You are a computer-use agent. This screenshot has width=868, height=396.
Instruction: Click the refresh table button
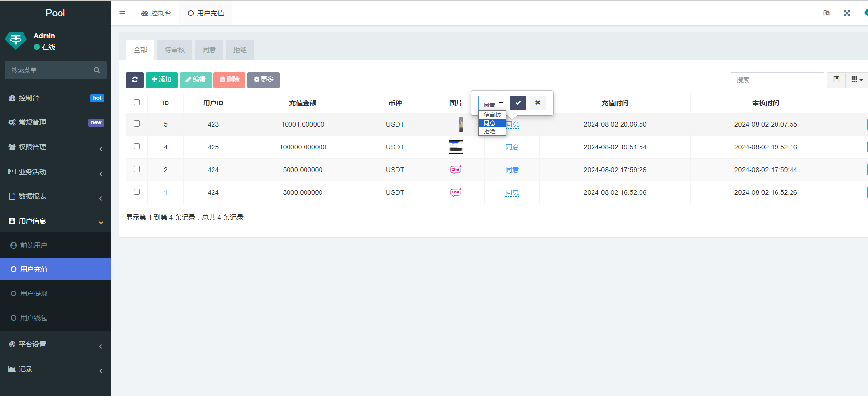135,80
